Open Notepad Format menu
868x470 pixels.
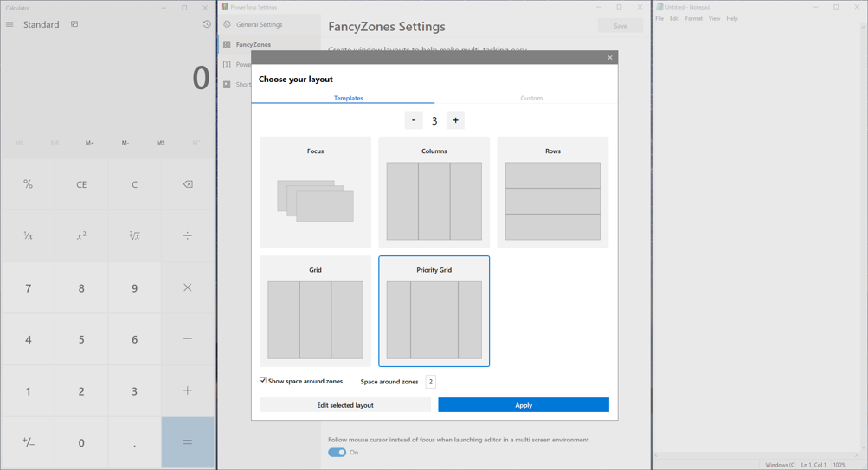tap(693, 18)
